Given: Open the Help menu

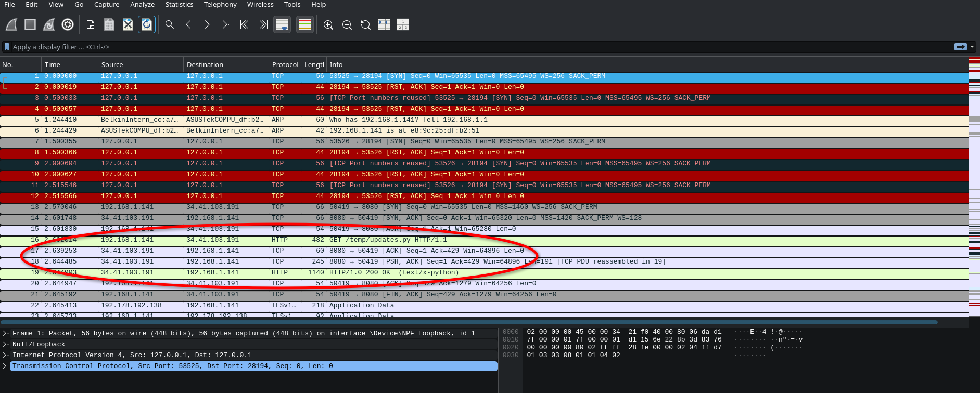Looking at the screenshot, I should point(319,4).
